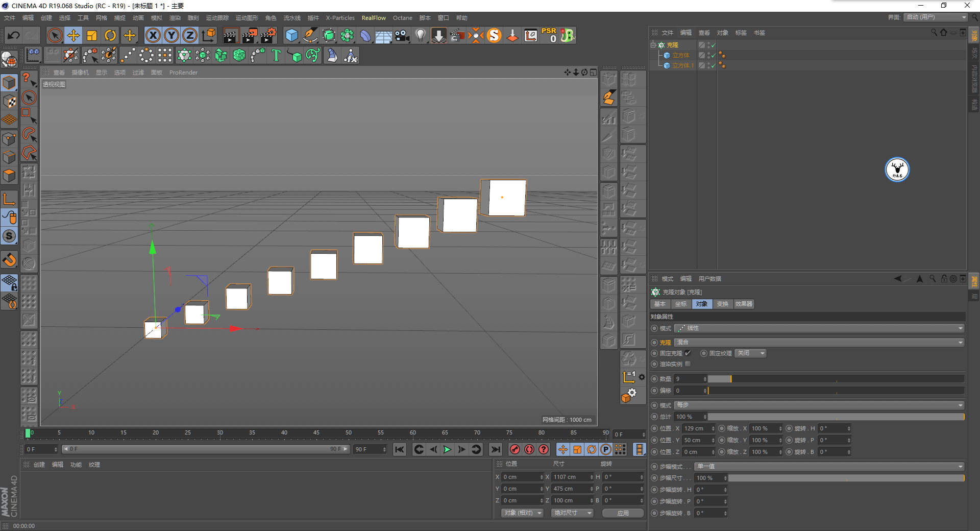Switch to the 效果器 tab
This screenshot has width=980, height=531.
(743, 304)
